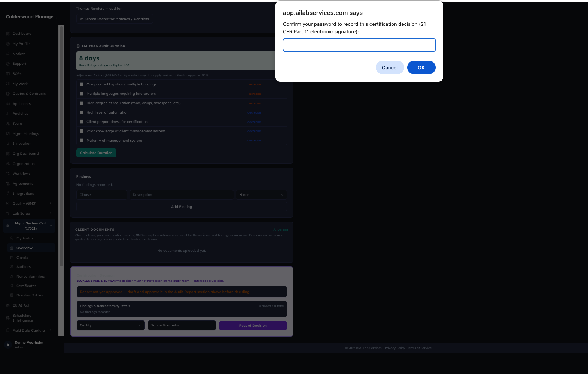This screenshot has height=374, width=588.
Task: Open the Integrations plug icon
Action: [8, 194]
